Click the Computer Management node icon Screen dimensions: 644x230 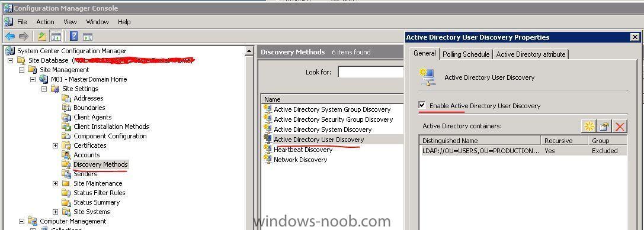tap(33, 221)
